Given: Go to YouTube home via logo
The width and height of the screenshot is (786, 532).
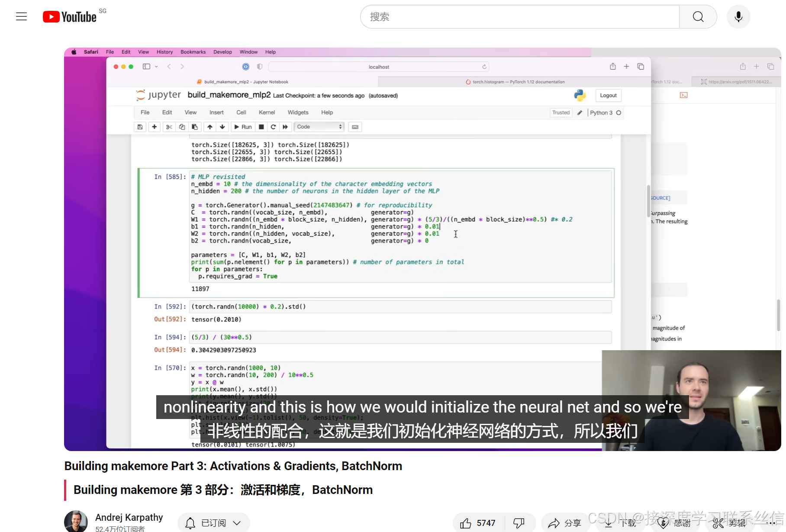Looking at the screenshot, I should 70,17.
